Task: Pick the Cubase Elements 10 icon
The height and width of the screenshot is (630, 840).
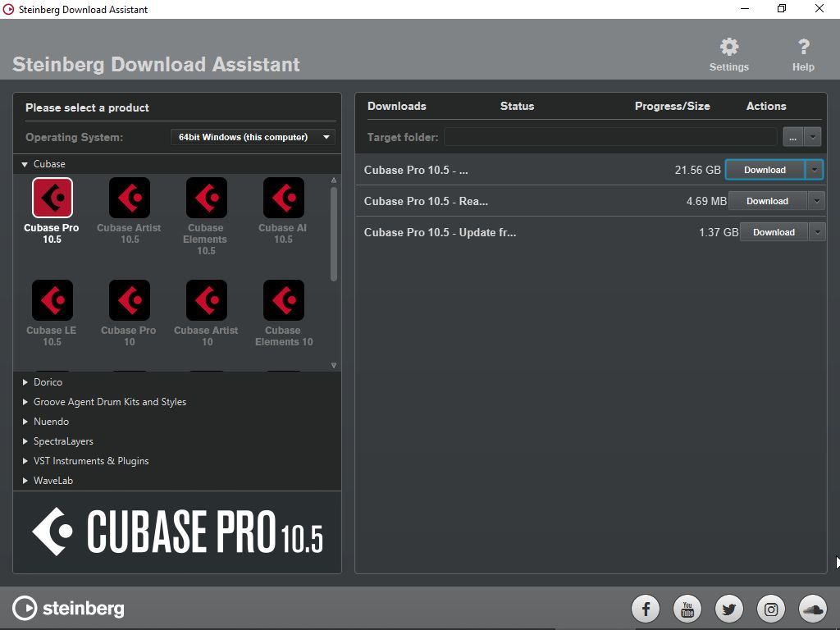Action: coord(284,300)
